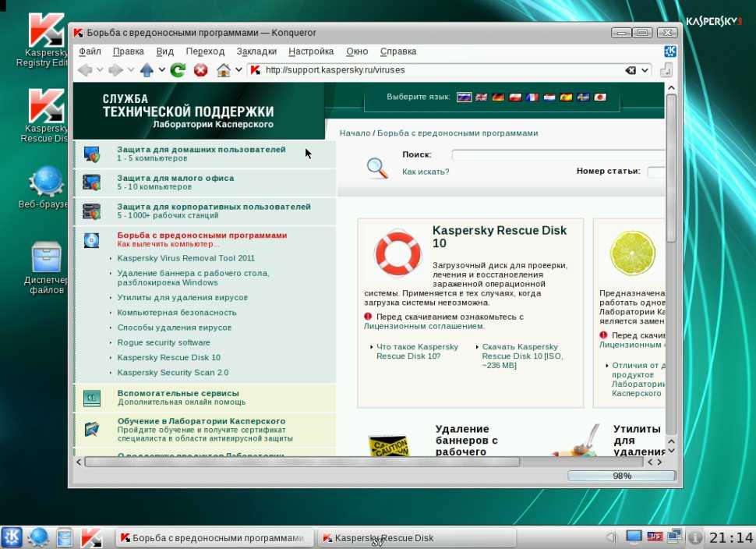Image resolution: width=756 pixels, height=549 pixels.
Task: Open Kaspersky Virus Removal Tool 2011 link
Action: [x=185, y=258]
